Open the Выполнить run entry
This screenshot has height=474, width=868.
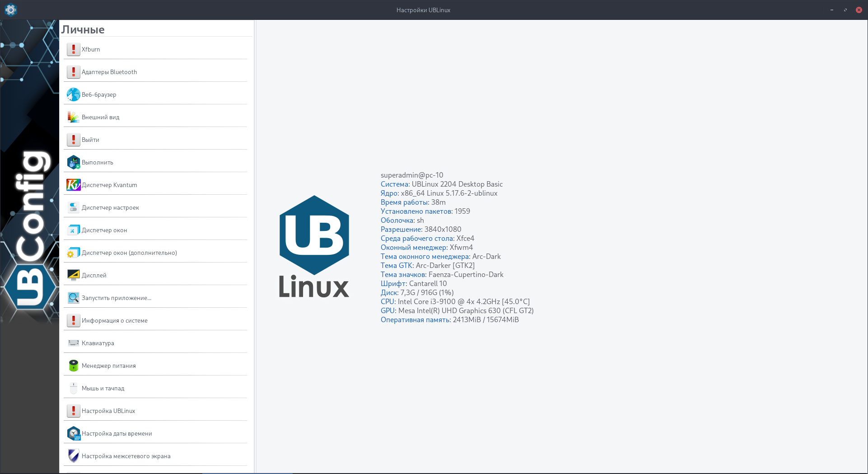(98, 162)
